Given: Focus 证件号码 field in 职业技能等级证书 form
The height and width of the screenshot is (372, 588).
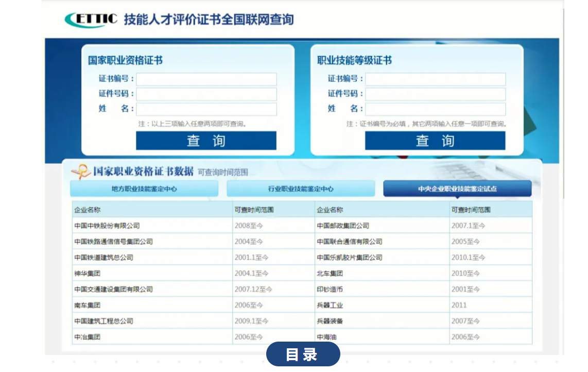Looking at the screenshot, I should (436, 94).
